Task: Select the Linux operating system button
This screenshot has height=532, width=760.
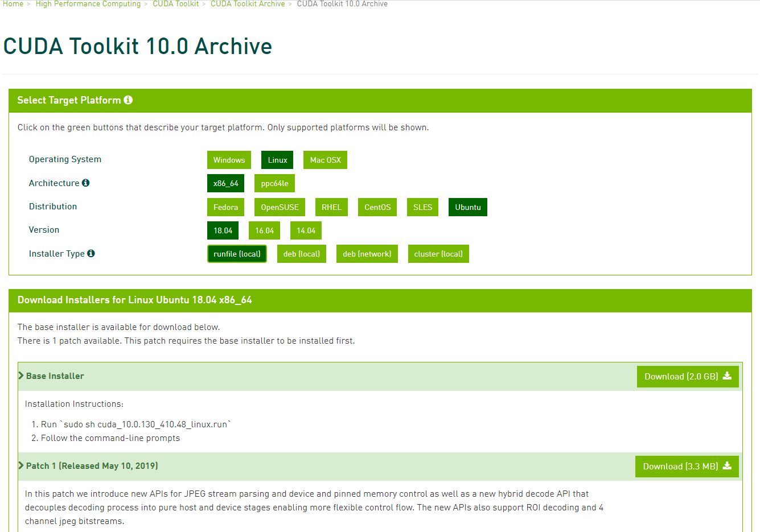Action: (277, 160)
